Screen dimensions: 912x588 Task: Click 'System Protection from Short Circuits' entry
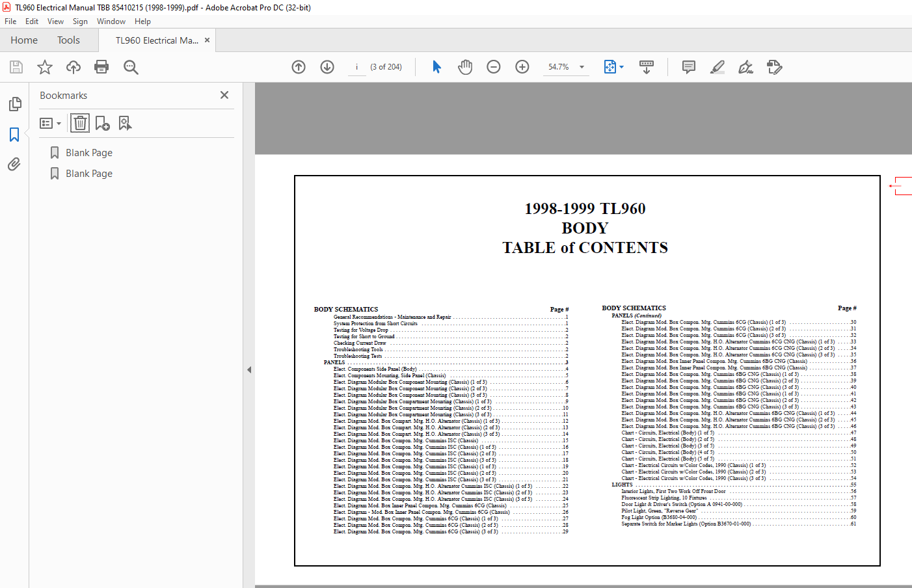(x=376, y=323)
